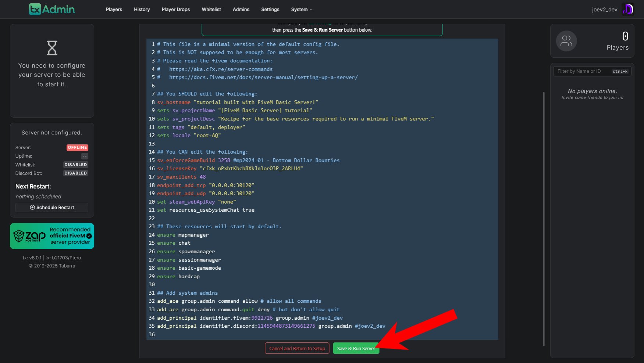Open the Players menu
The height and width of the screenshot is (363, 644).
[x=114, y=10]
